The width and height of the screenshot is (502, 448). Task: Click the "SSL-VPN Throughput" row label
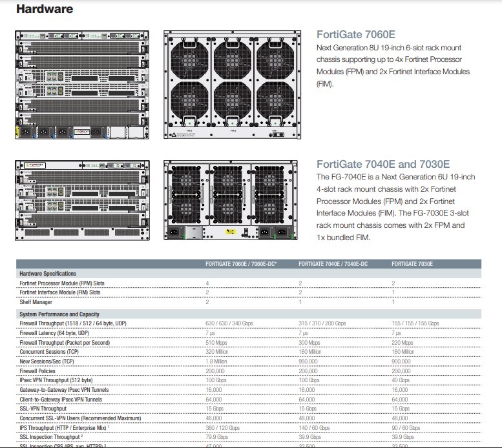click(43, 409)
